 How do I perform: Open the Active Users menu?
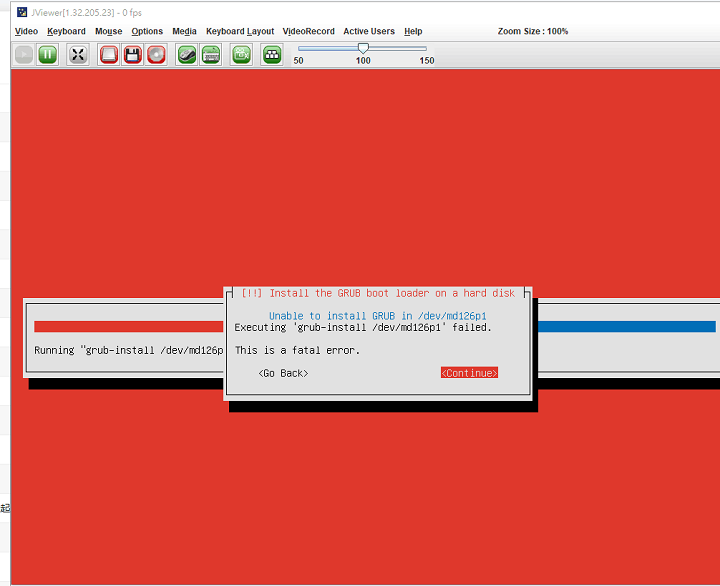pyautogui.click(x=369, y=31)
